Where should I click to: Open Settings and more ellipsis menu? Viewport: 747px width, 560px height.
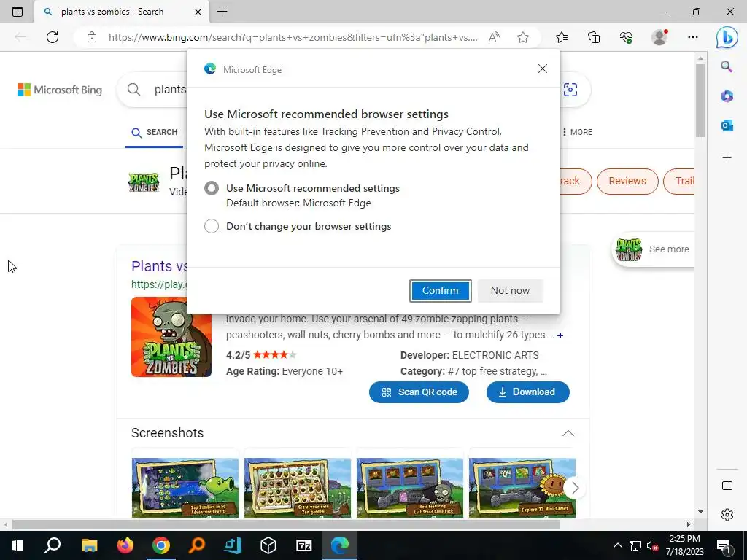pyautogui.click(x=693, y=37)
